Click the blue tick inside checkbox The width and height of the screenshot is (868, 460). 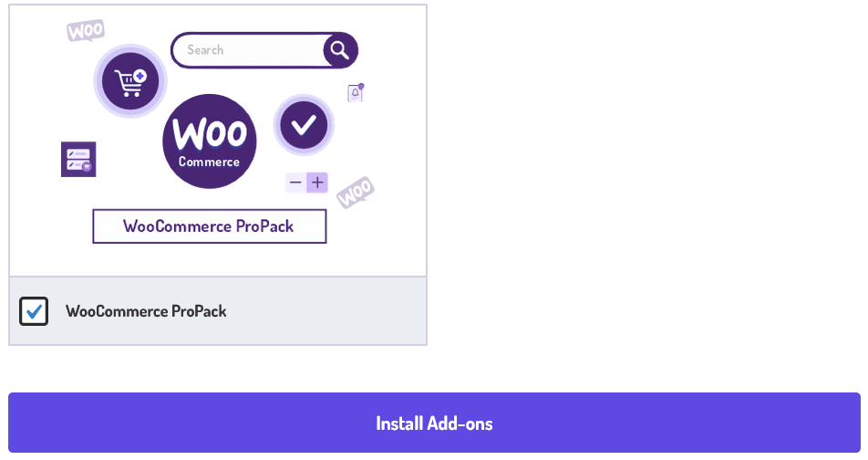click(x=35, y=311)
